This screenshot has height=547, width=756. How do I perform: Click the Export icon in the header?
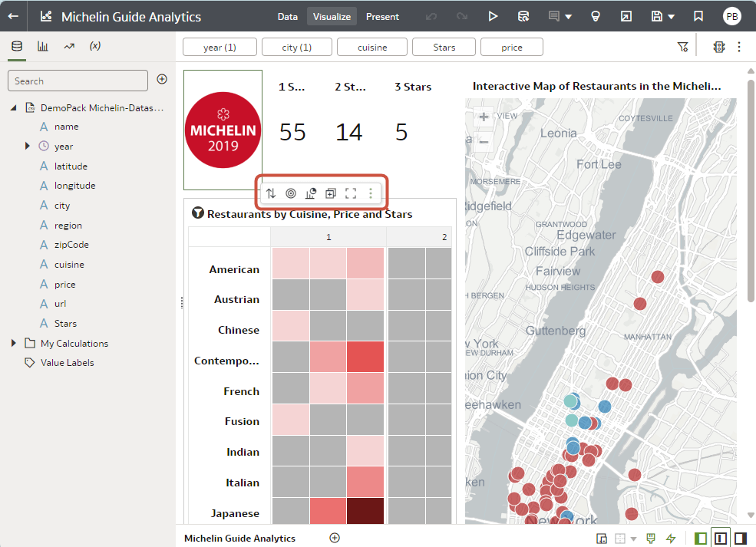pos(626,16)
